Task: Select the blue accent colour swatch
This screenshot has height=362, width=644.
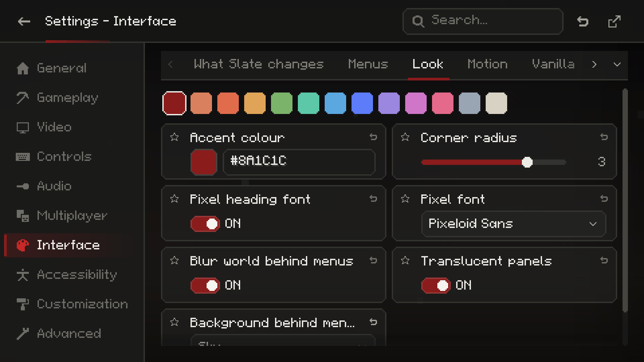Action: (x=362, y=103)
